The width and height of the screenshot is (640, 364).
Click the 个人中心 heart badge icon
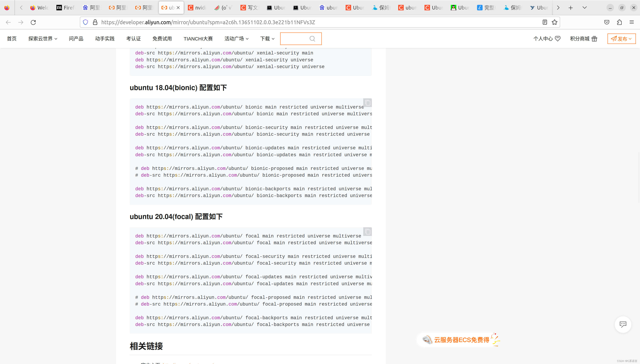point(557,39)
